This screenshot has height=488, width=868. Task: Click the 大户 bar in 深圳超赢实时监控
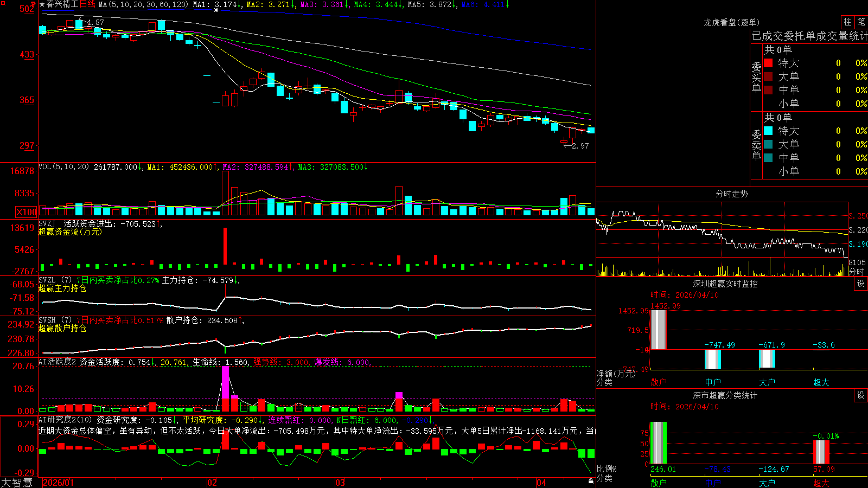[767, 359]
